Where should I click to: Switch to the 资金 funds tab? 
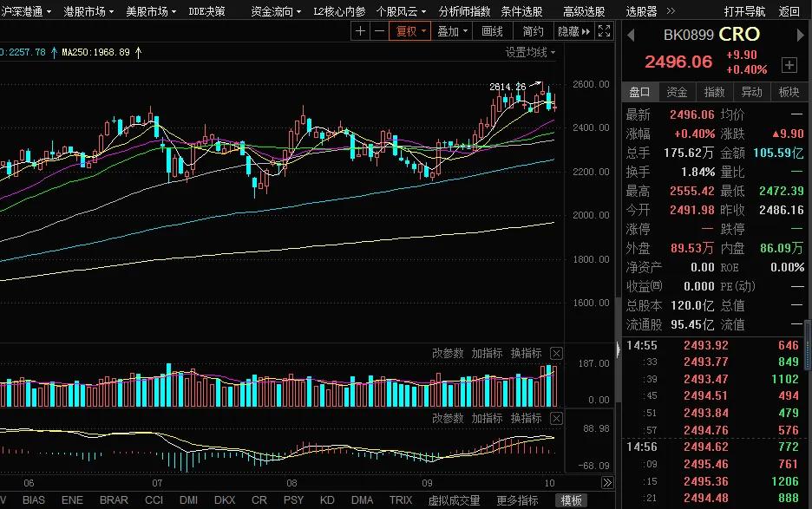pos(675,91)
